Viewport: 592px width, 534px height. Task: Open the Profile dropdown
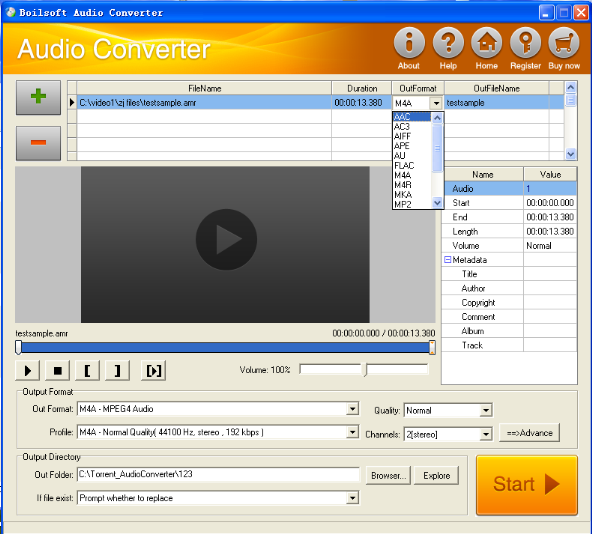(x=352, y=432)
